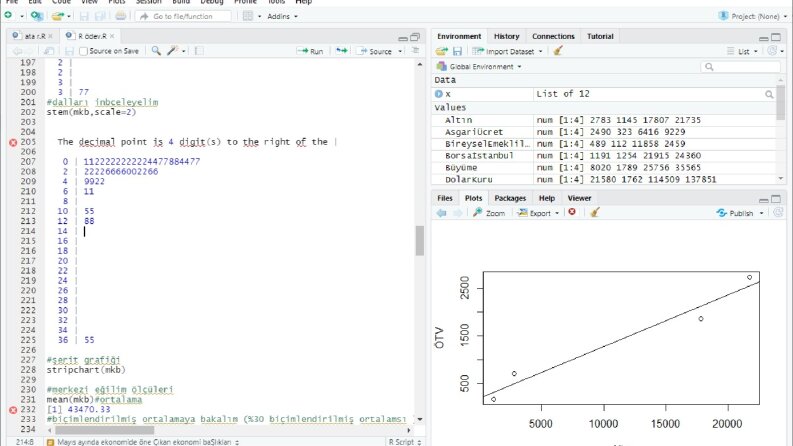Open the code section navigator in status bar

click(143, 442)
